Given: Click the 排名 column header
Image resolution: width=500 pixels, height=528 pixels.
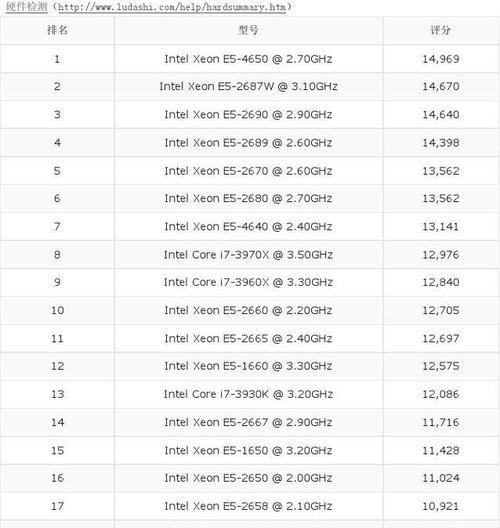Looking at the screenshot, I should [x=57, y=30].
